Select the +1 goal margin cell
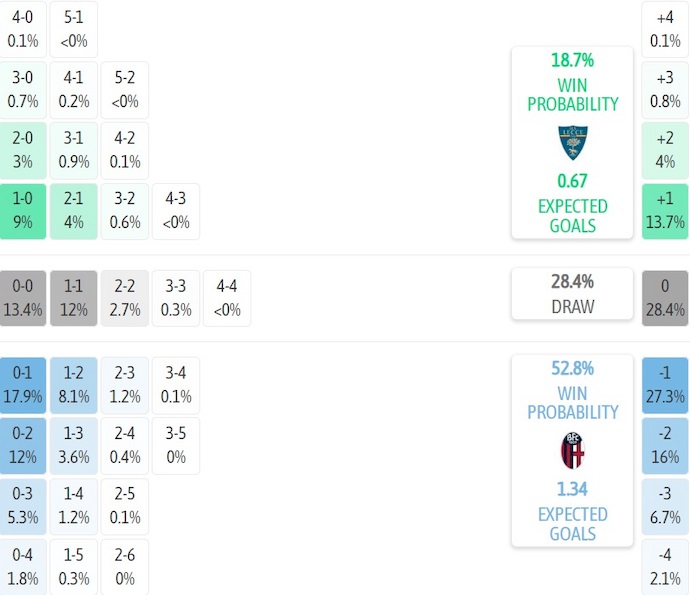 tap(665, 211)
